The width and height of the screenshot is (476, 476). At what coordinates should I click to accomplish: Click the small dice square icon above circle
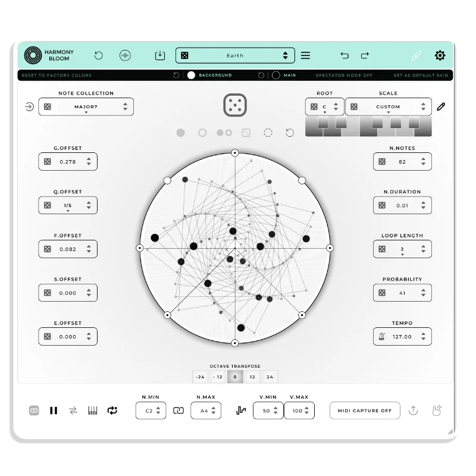click(246, 133)
